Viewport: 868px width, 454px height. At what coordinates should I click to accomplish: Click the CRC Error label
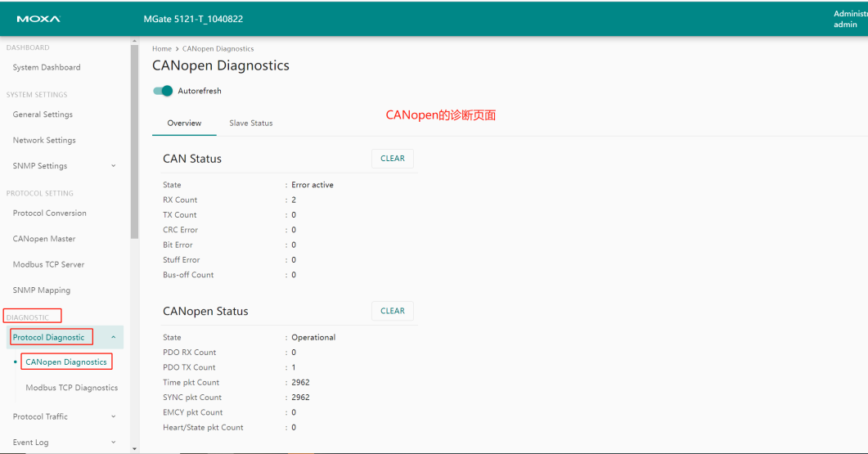pyautogui.click(x=180, y=230)
